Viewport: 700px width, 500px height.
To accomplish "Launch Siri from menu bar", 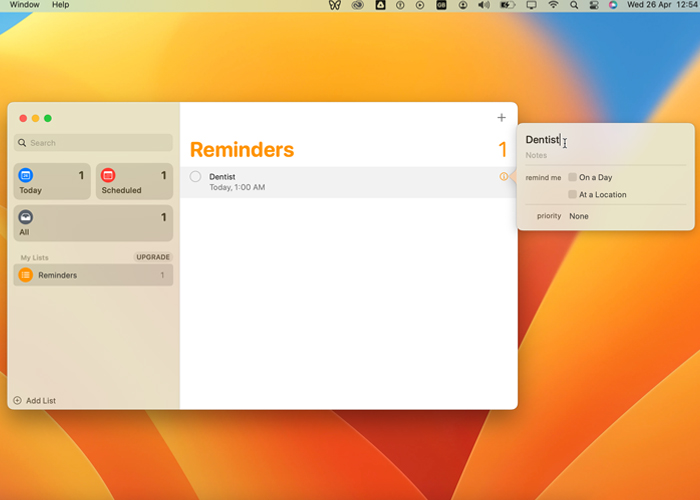I will [613, 5].
